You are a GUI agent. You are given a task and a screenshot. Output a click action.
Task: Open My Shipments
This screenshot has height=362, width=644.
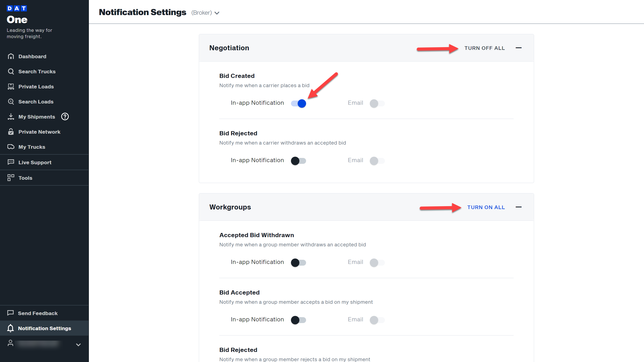point(37,117)
